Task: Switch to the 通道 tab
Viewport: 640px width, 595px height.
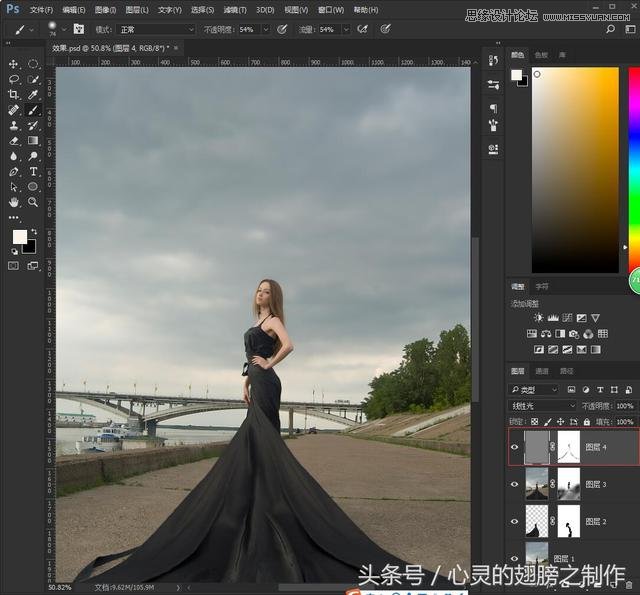Action: click(543, 371)
